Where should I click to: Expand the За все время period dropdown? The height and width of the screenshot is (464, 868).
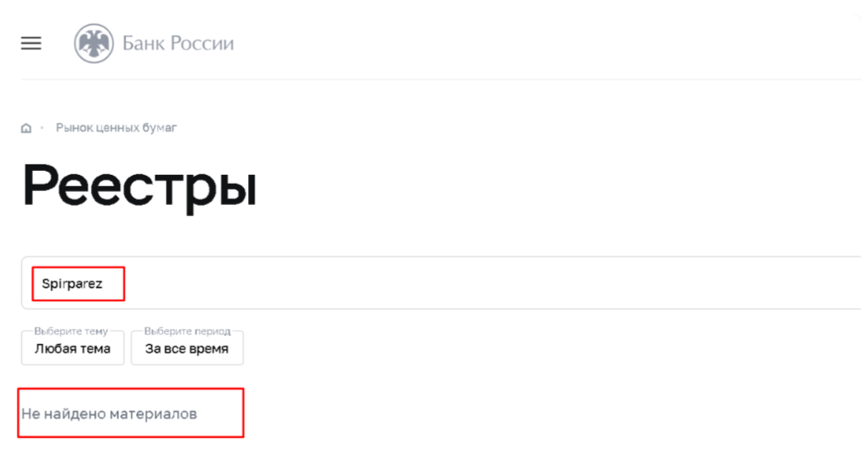click(187, 348)
